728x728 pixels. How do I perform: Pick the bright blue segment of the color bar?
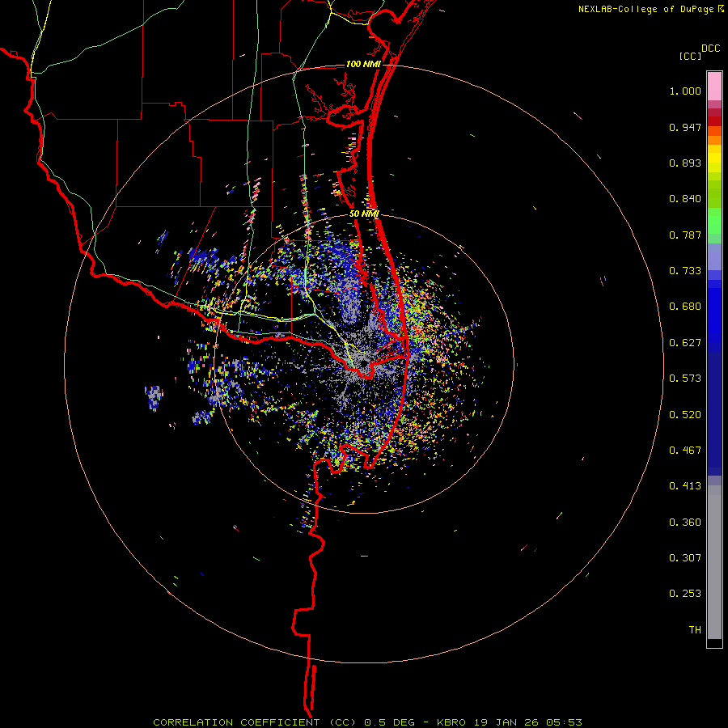(714, 315)
